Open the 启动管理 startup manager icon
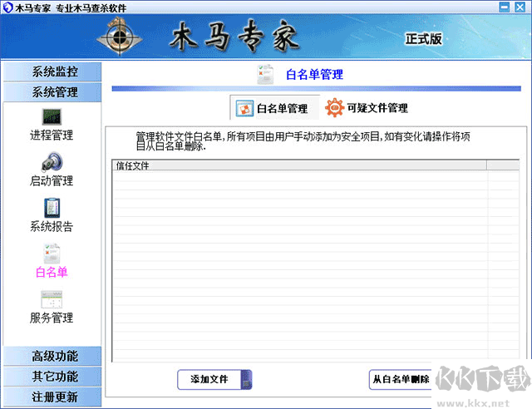532x409 pixels. click(x=52, y=162)
